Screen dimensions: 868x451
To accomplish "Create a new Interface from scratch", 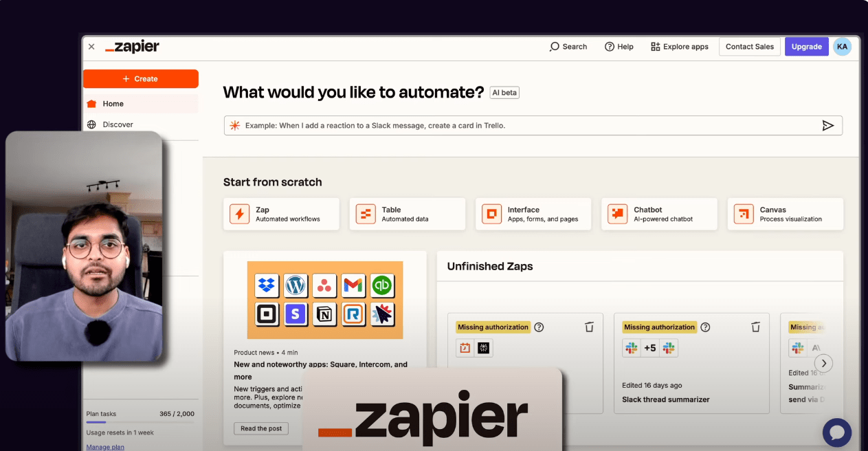I will [x=533, y=214].
